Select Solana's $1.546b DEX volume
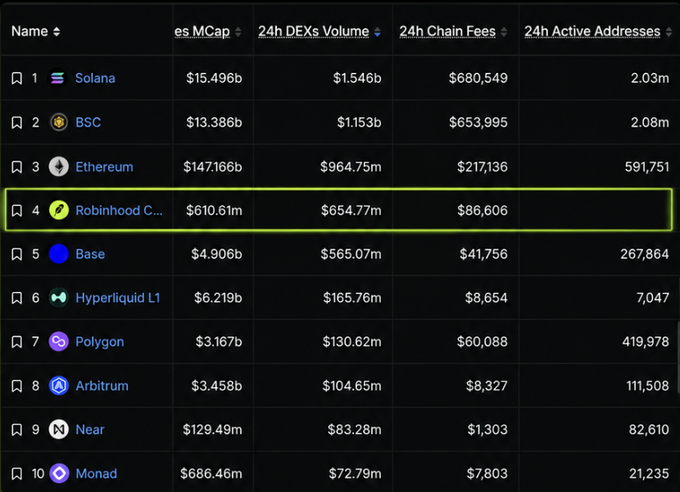This screenshot has height=492, width=680. point(357,78)
